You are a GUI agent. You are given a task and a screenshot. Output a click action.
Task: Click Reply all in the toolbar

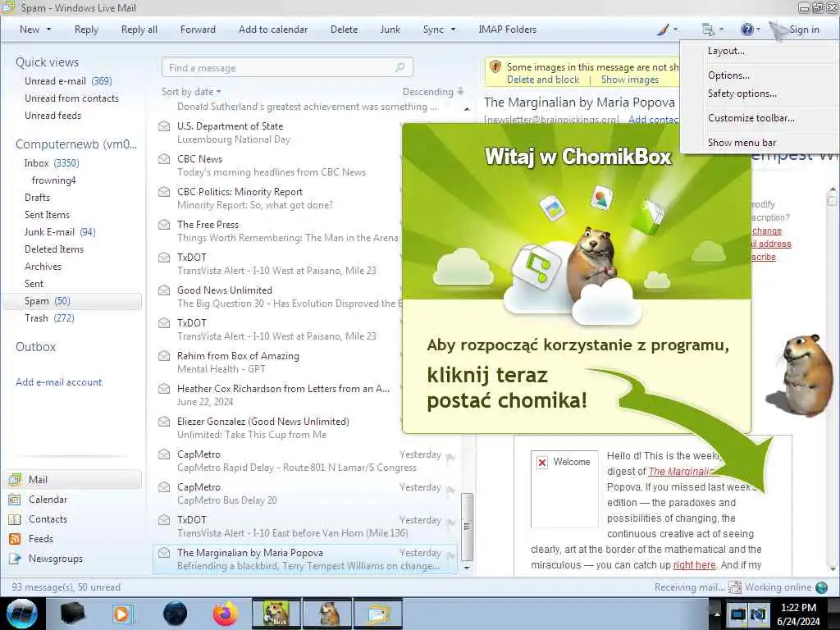click(x=139, y=30)
